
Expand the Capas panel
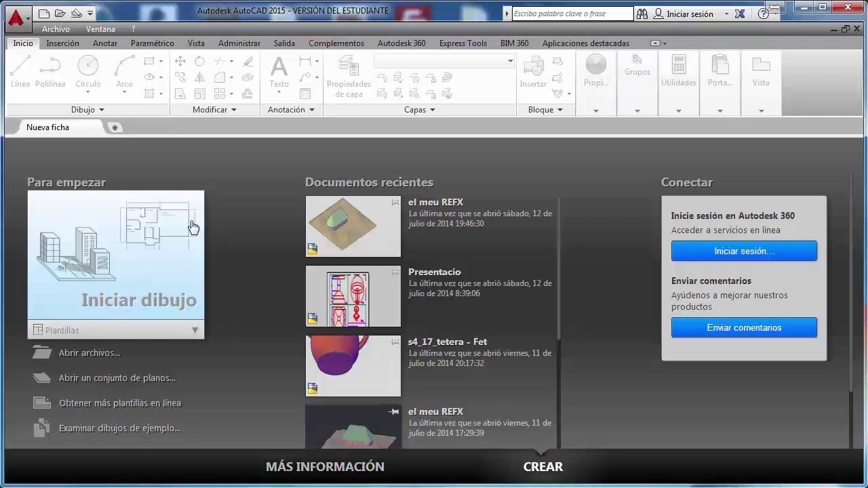[420, 110]
